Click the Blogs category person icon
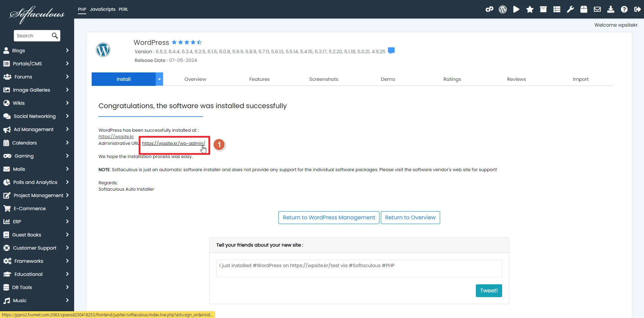The width and height of the screenshot is (644, 318). click(x=6, y=51)
